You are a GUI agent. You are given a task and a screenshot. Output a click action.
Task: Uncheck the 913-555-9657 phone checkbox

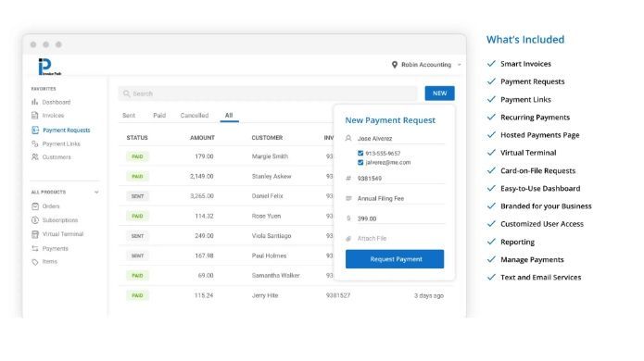click(360, 153)
